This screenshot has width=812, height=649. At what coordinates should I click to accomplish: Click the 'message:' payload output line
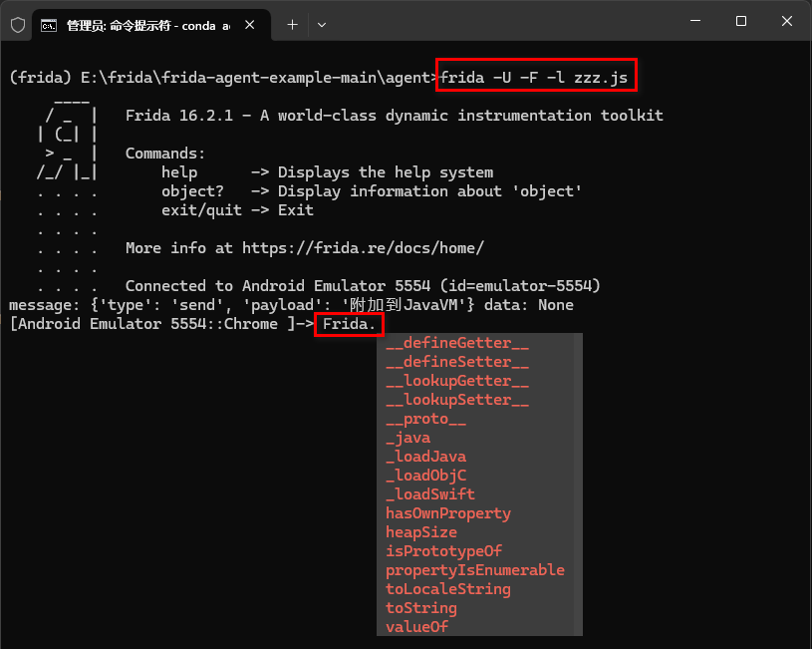(291, 305)
